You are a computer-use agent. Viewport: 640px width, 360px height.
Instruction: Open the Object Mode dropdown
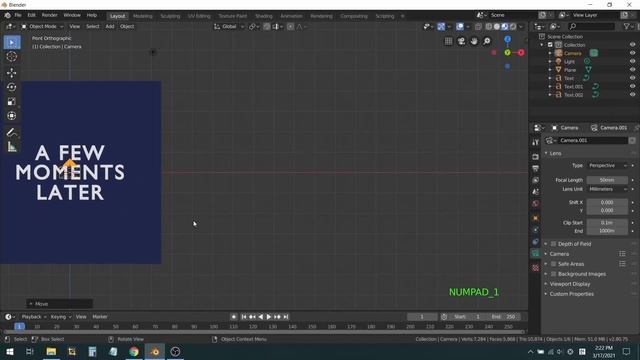click(x=42, y=27)
